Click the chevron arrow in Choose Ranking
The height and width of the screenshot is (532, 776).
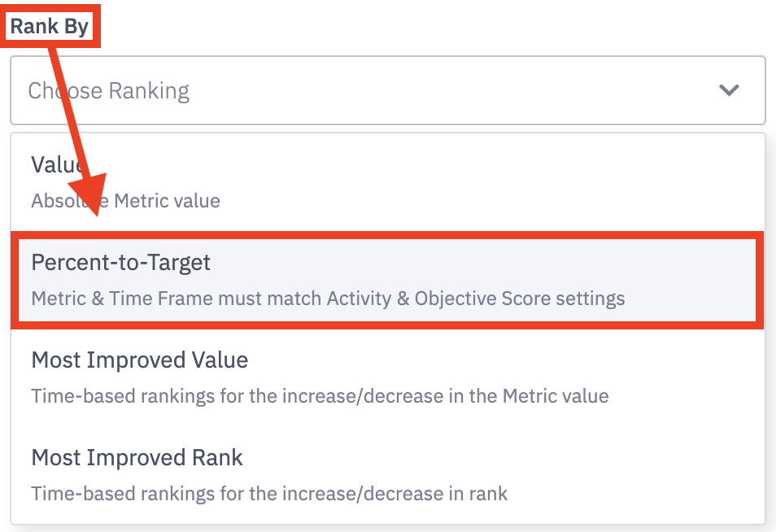729,90
